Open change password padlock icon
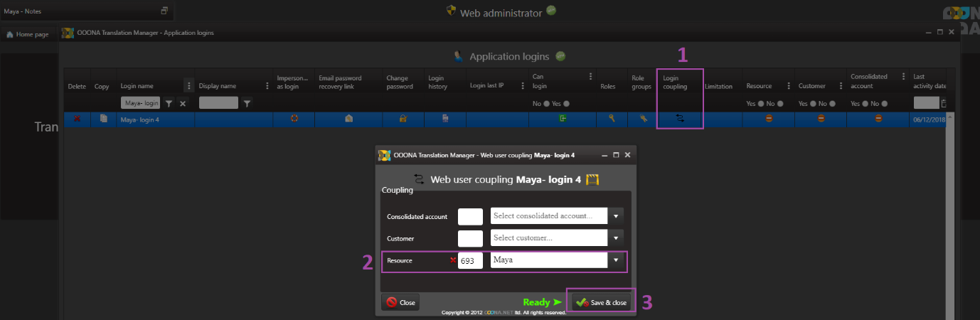 click(x=403, y=119)
